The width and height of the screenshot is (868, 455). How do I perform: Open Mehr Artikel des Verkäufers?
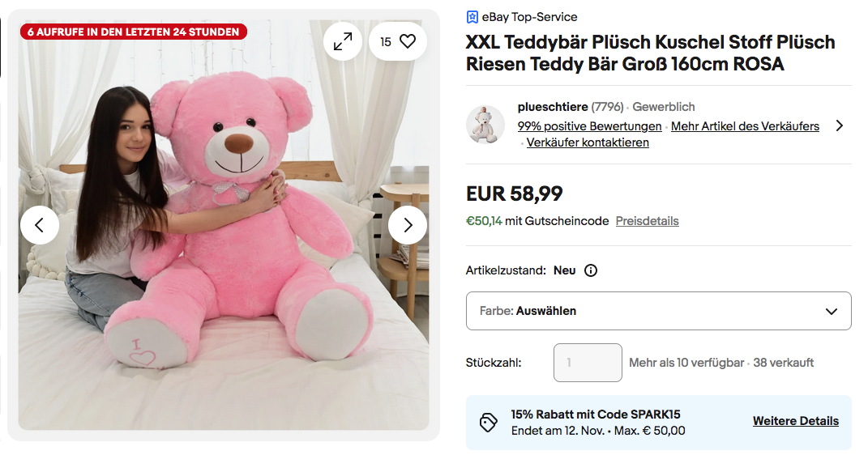pos(745,126)
